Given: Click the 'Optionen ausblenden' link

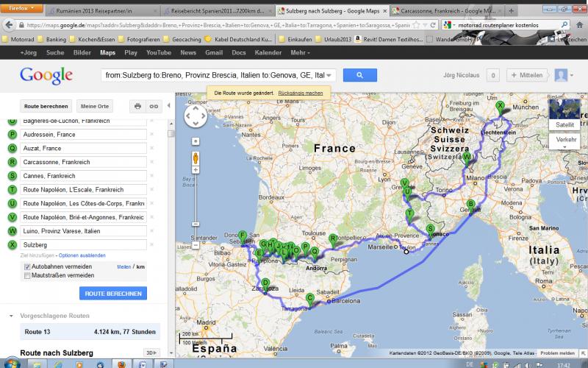Looking at the screenshot, I should pyautogui.click(x=82, y=255).
